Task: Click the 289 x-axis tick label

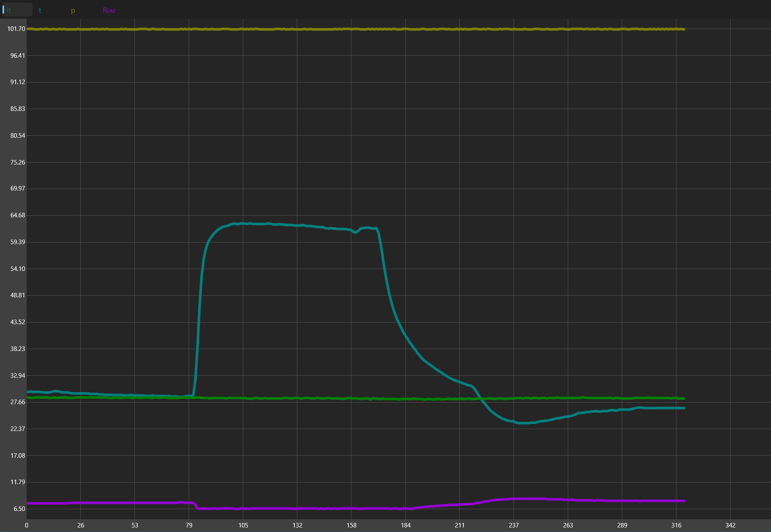Action: [x=622, y=525]
